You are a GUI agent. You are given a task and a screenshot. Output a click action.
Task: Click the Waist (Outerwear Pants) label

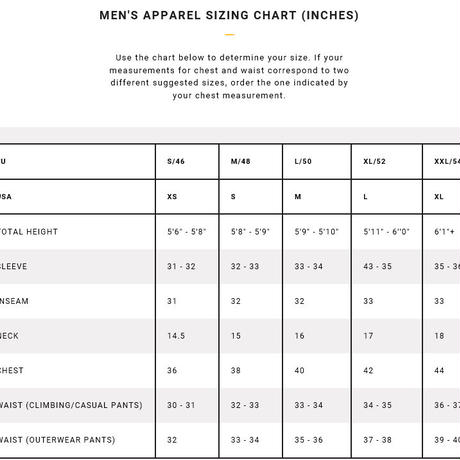coord(58,440)
